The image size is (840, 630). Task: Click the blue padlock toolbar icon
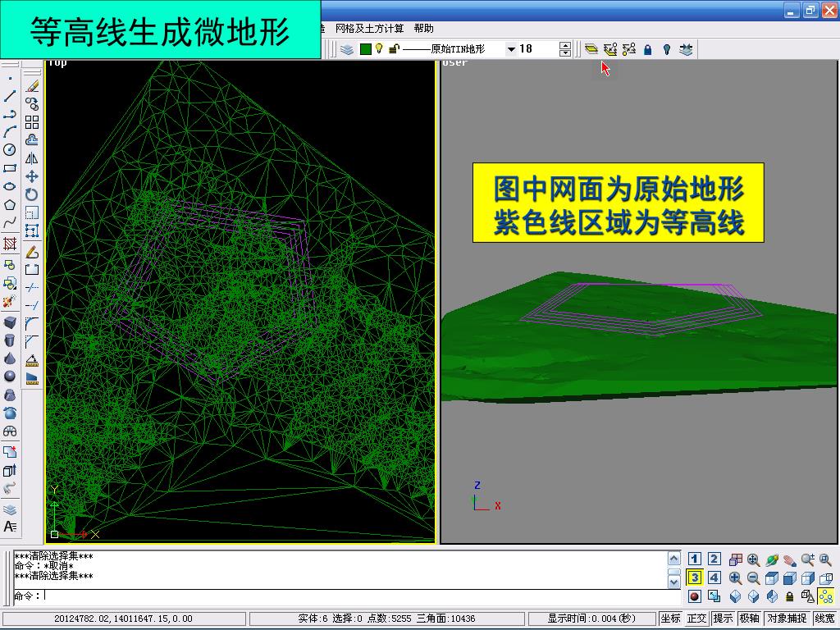click(x=648, y=50)
